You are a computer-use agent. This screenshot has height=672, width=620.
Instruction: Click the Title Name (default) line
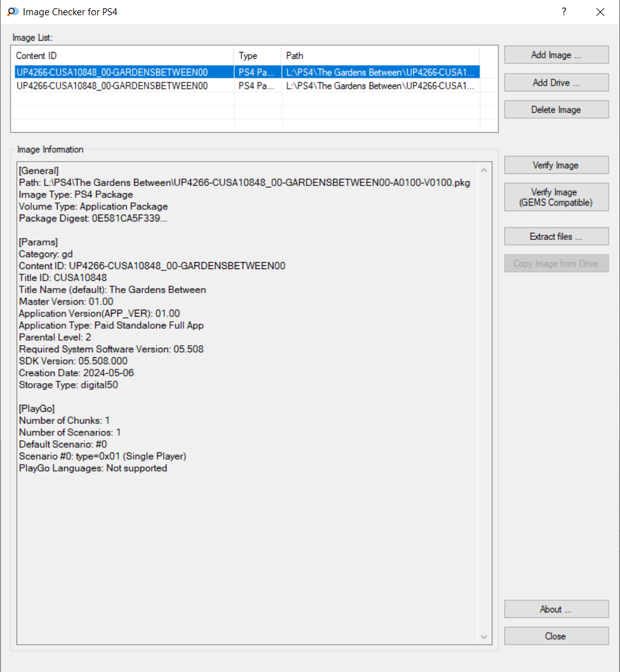[x=112, y=290]
